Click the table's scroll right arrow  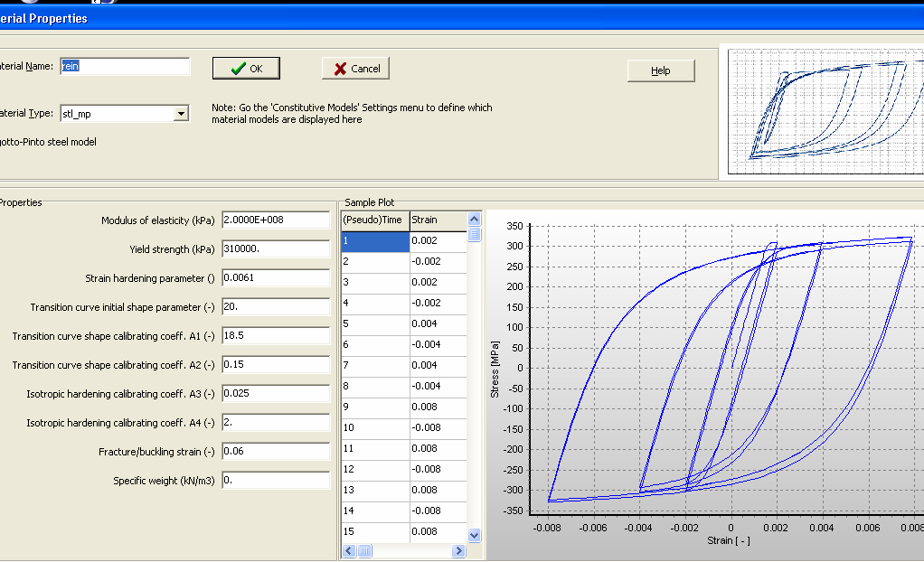click(x=458, y=551)
